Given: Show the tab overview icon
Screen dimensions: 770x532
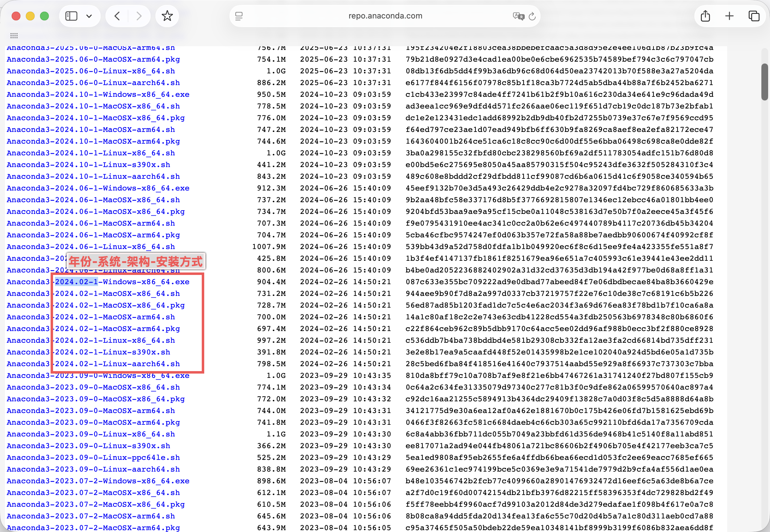Looking at the screenshot, I should click(754, 16).
